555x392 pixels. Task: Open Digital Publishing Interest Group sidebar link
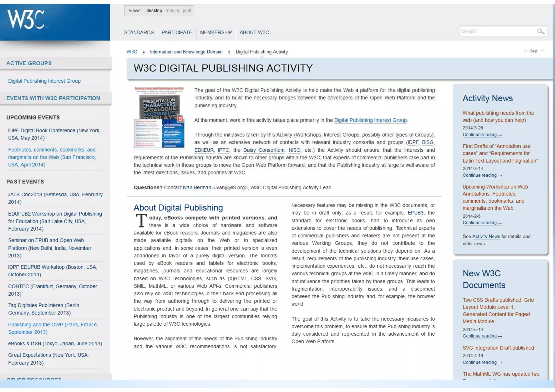coord(44,81)
